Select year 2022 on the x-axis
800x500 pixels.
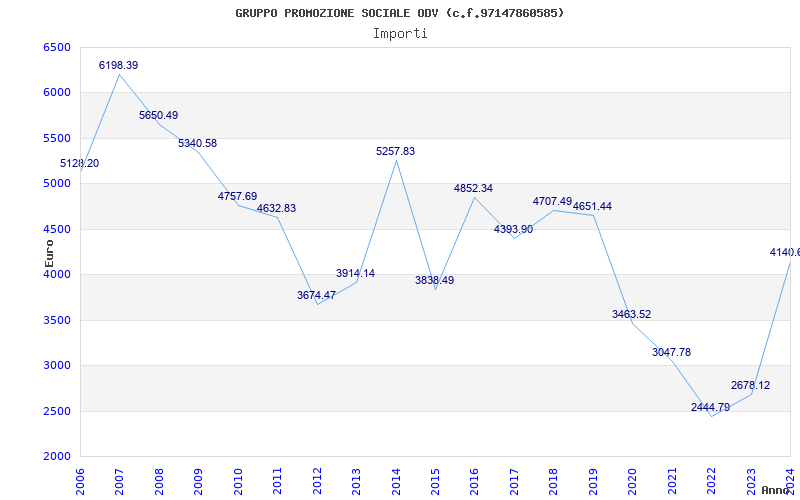tap(711, 482)
